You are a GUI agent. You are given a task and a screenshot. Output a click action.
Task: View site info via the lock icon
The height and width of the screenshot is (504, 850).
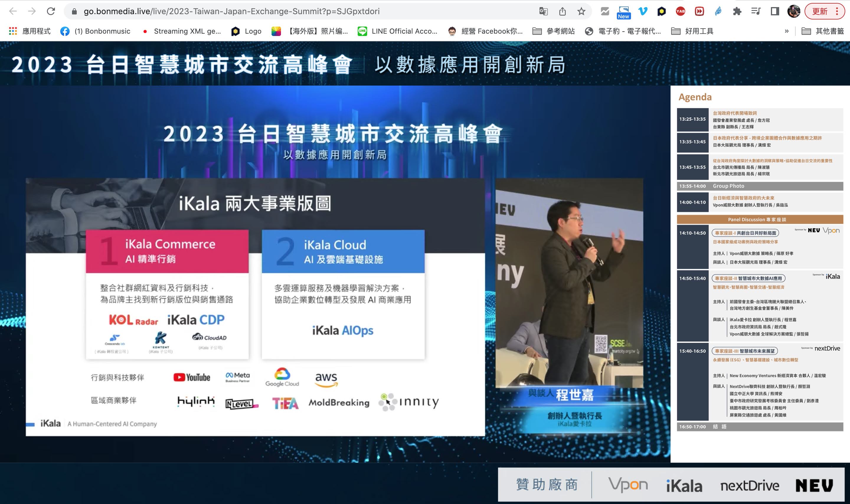(74, 12)
